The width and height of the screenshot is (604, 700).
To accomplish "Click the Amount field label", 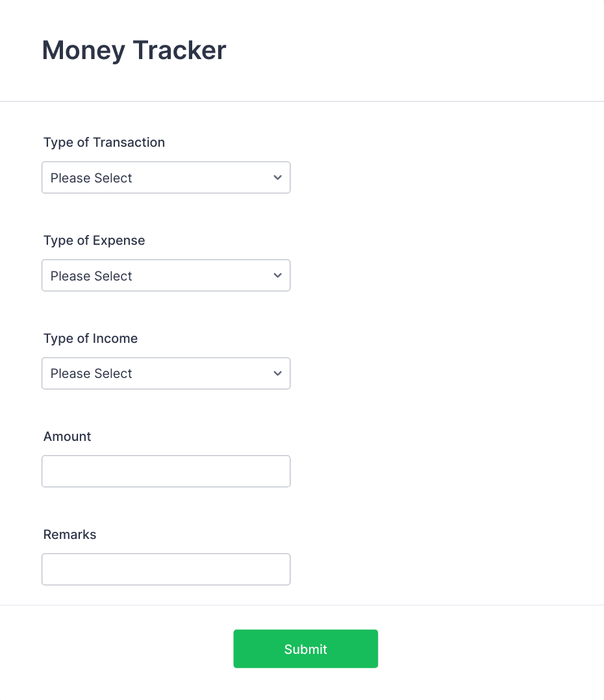I will (67, 436).
